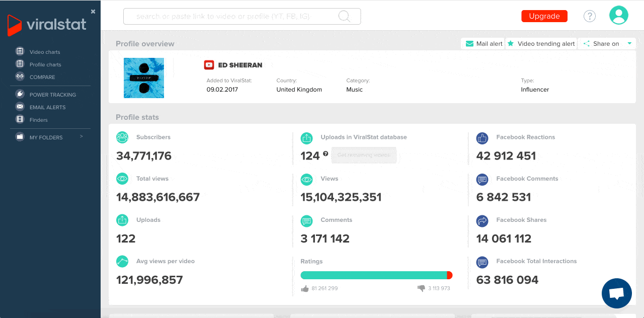Click the Compare icon in sidebar
Image resolution: width=644 pixels, height=318 pixels.
point(20,76)
